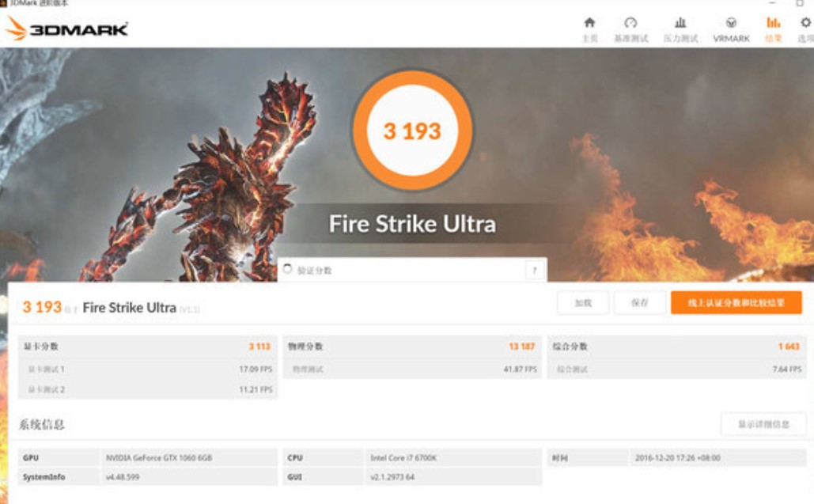Click the question mark help button

[x=534, y=271]
